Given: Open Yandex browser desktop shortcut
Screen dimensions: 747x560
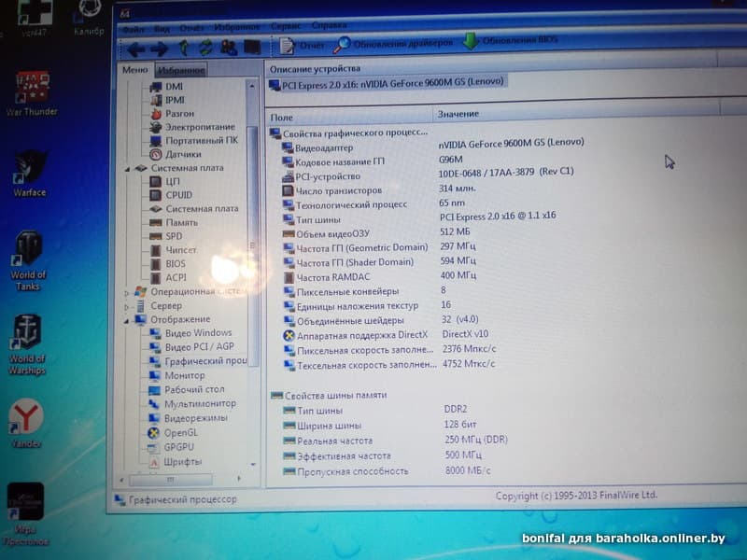Looking at the screenshot, I should (x=26, y=424).
